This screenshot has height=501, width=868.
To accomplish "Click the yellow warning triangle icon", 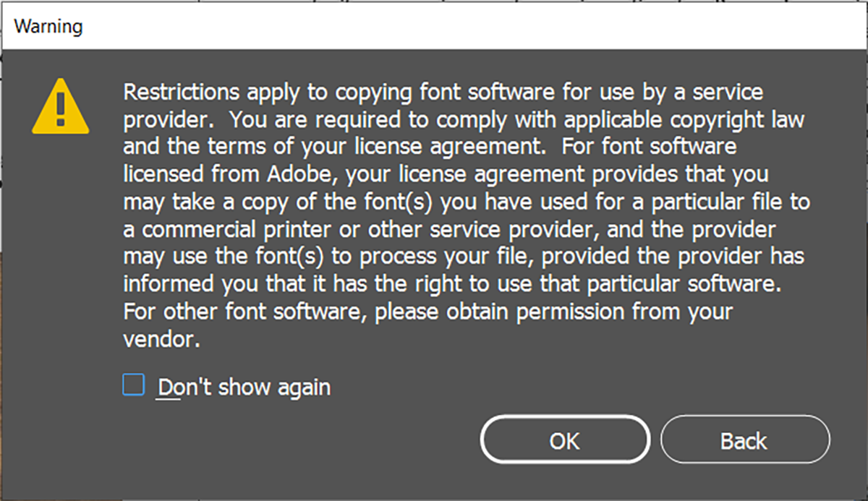I will [61, 108].
